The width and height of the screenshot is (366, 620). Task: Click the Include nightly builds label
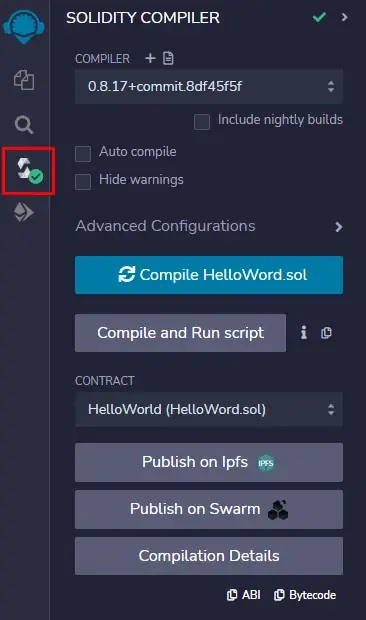coord(280,119)
